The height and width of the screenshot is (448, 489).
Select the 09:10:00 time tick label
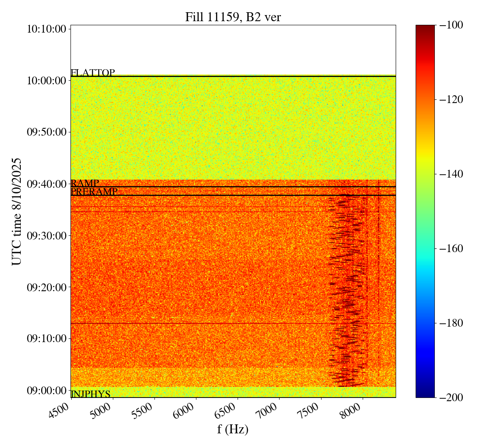46,338
